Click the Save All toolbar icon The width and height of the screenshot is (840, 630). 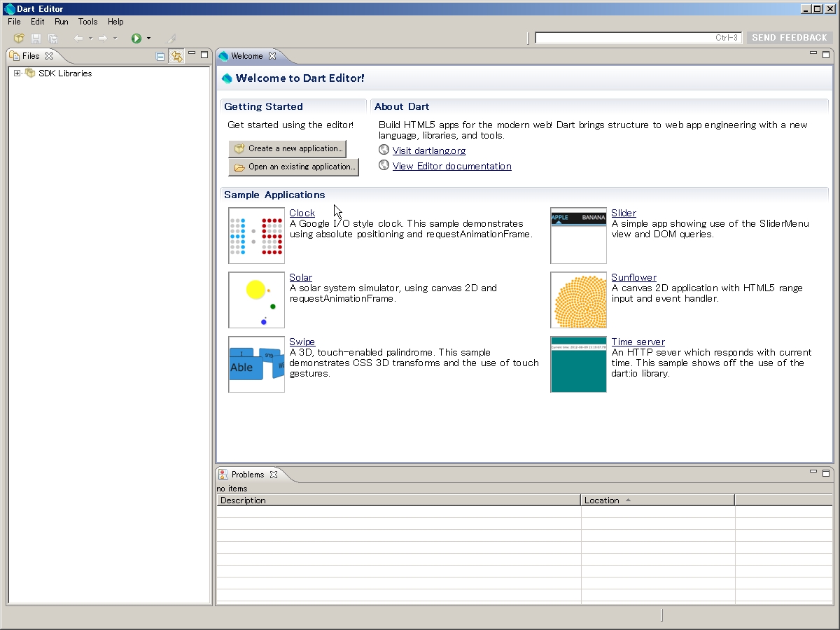click(x=52, y=38)
